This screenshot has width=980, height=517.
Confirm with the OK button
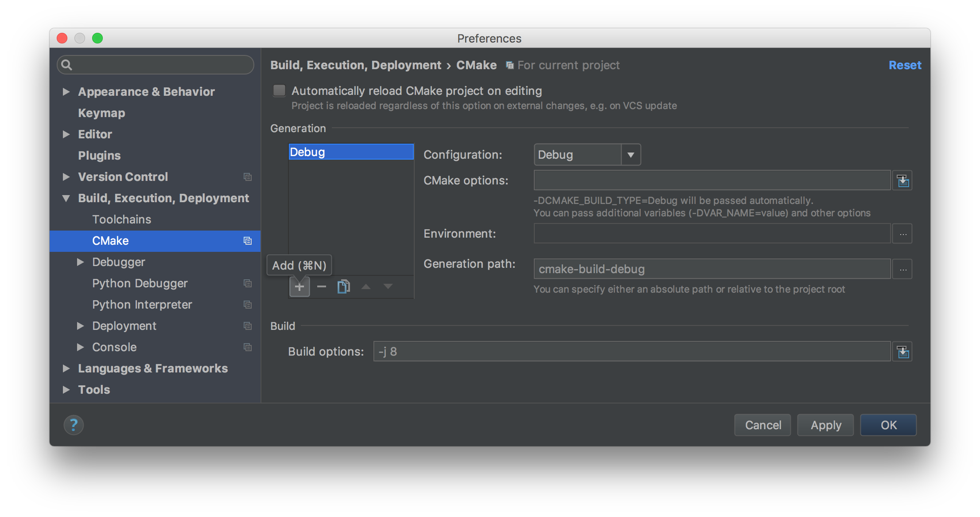[x=888, y=425]
